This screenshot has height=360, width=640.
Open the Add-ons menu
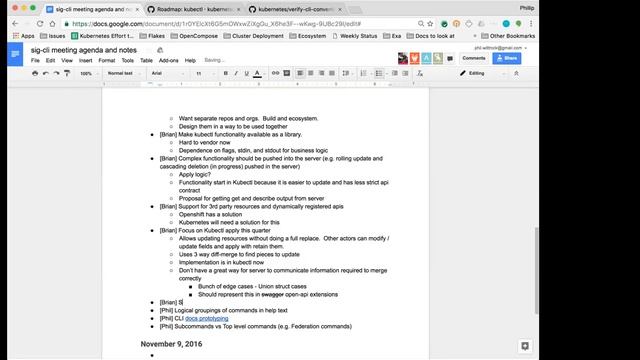tap(169, 60)
